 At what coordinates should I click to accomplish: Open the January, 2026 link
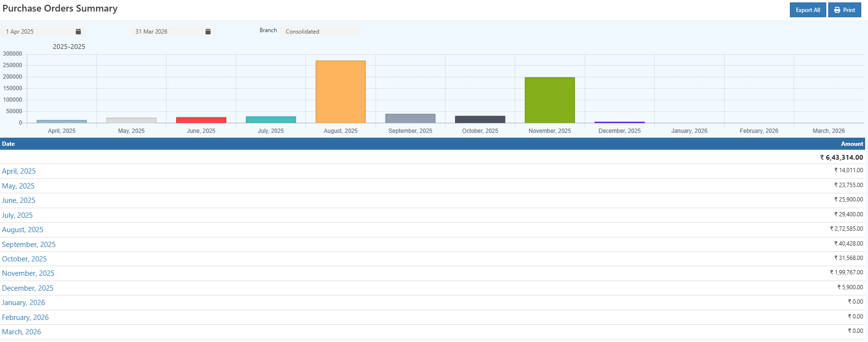23,303
